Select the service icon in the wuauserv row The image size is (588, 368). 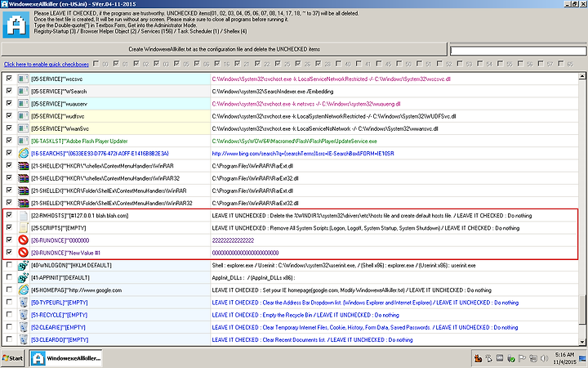pos(23,104)
